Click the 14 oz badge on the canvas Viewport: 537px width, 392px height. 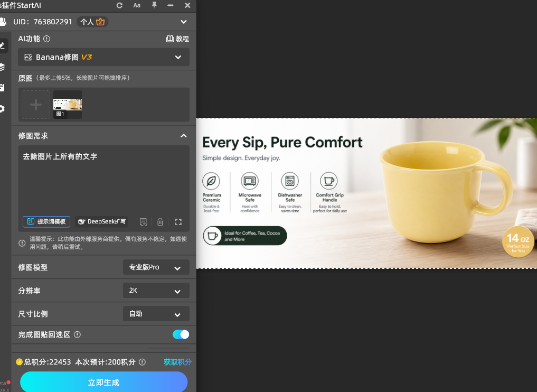[518, 241]
